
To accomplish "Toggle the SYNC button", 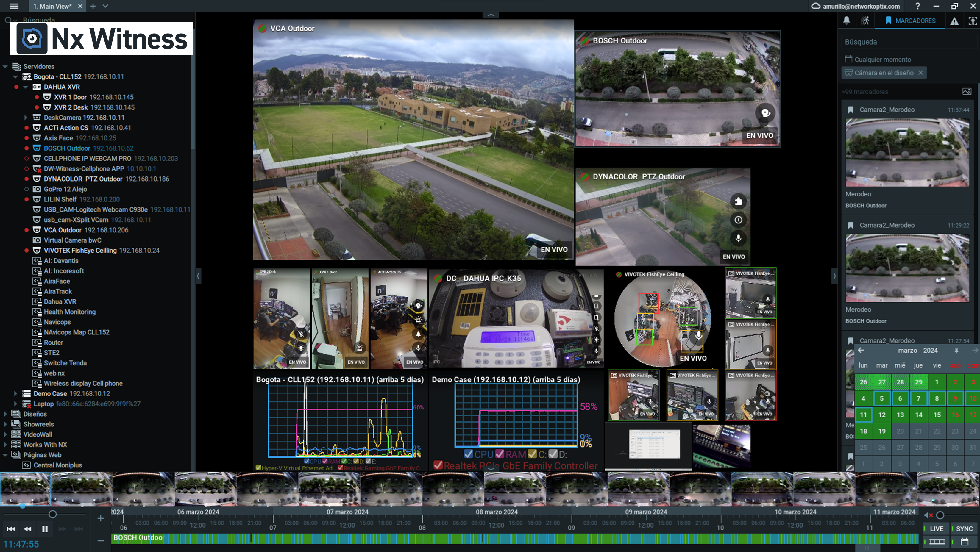I will pos(964,529).
